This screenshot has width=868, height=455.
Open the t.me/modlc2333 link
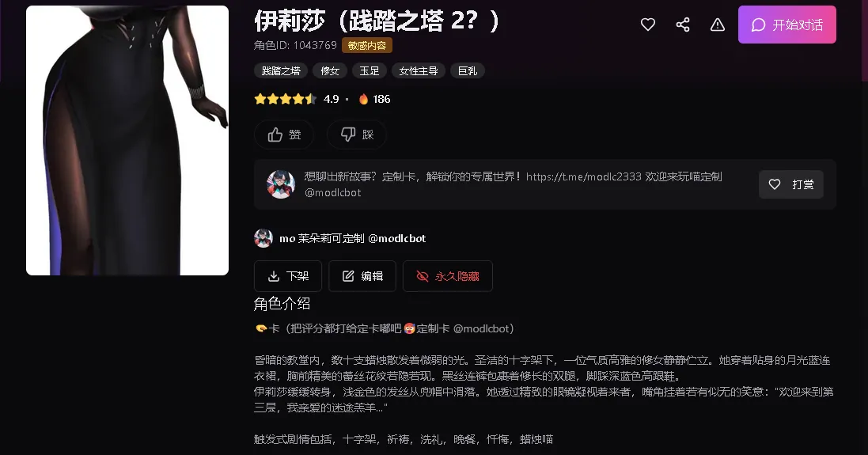tap(583, 176)
